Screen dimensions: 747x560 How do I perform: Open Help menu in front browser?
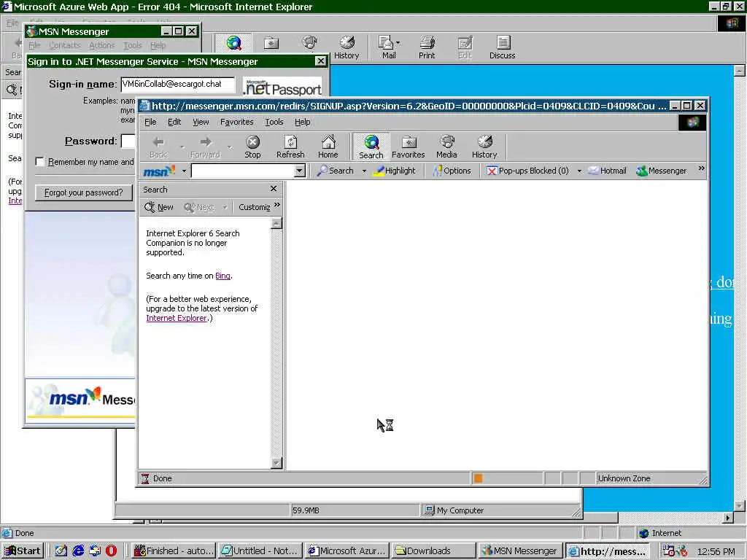click(303, 122)
